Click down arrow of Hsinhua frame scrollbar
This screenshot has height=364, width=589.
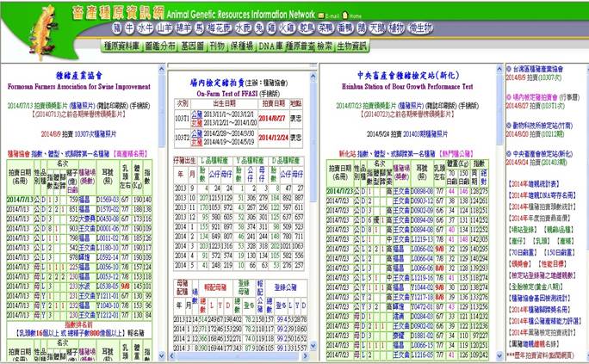coord(499,355)
